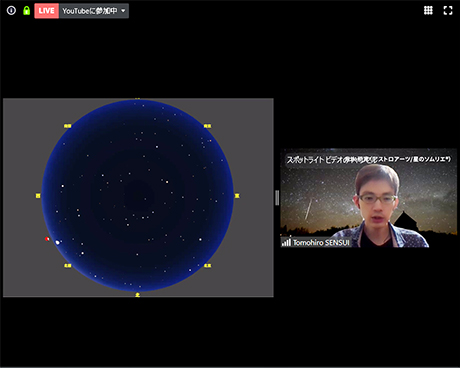Open the YouTubeに参加中 live stream menu

[94, 11]
